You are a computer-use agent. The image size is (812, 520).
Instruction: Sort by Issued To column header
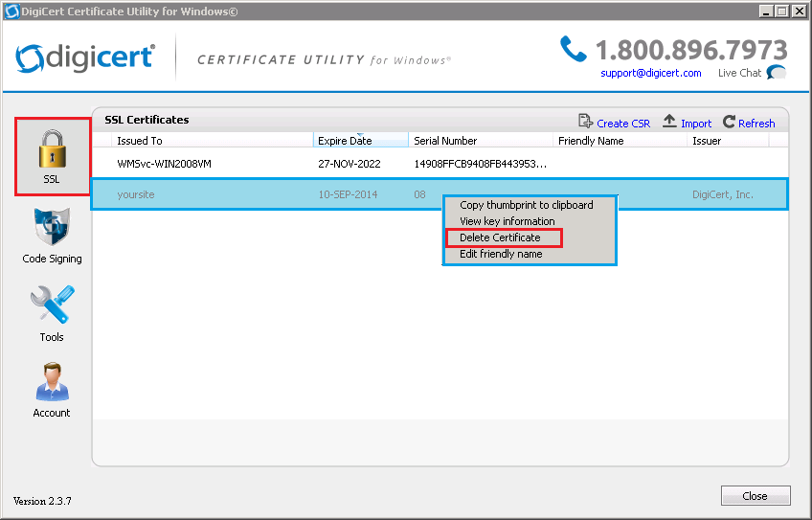[140, 141]
